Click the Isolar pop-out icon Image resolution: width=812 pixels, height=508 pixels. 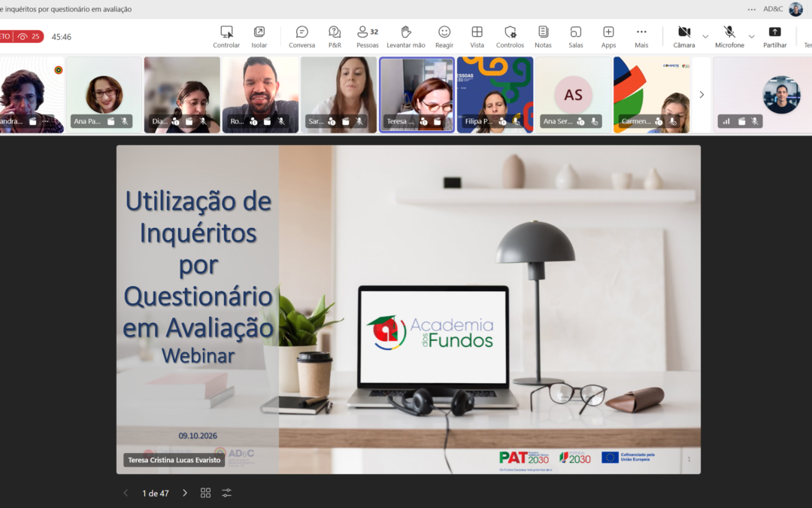click(x=259, y=37)
